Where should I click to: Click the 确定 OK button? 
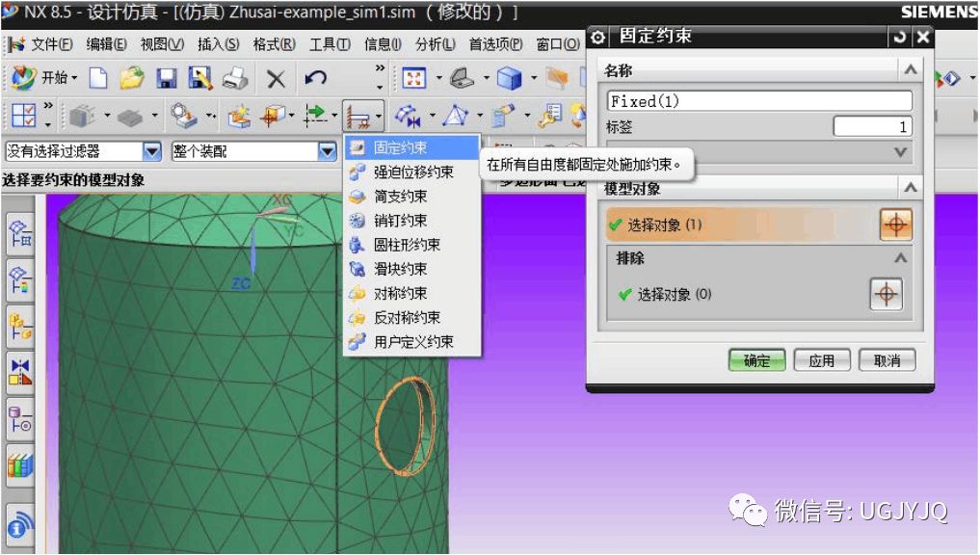(x=756, y=360)
